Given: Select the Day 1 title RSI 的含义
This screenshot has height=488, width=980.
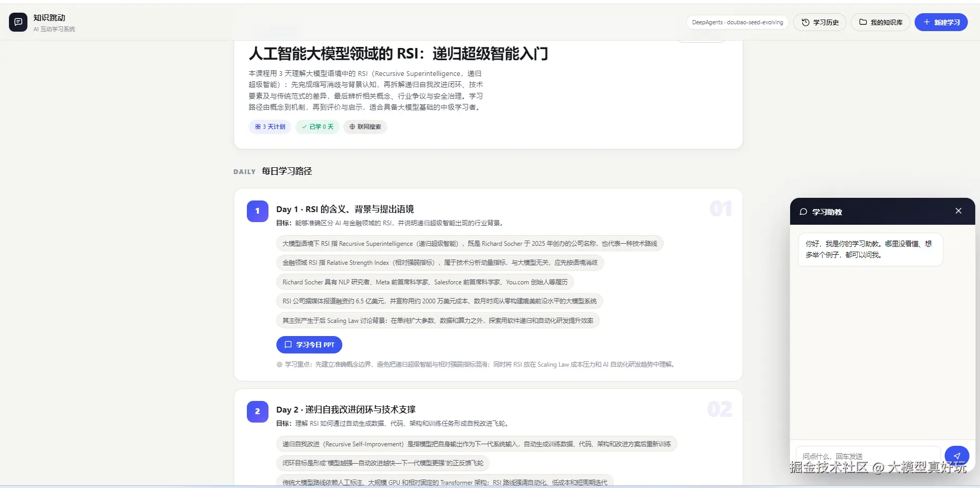Looking at the screenshot, I should 345,209.
